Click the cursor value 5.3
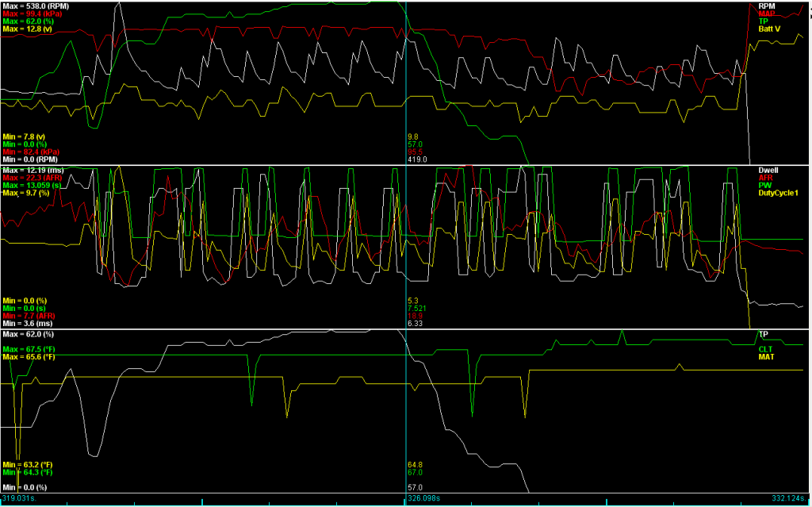The height and width of the screenshot is (507, 812). coord(413,300)
